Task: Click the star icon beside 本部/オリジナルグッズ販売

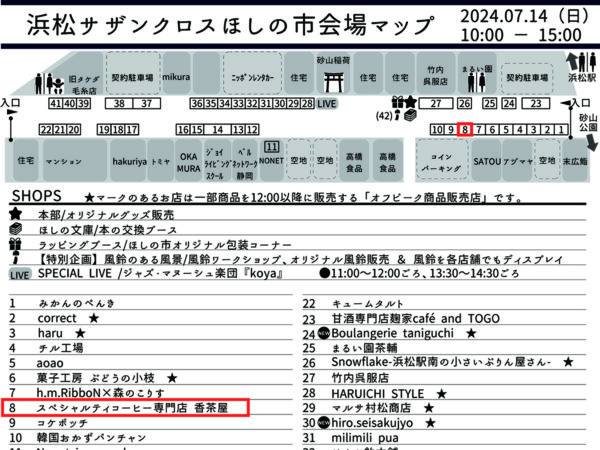Action: click(16, 214)
